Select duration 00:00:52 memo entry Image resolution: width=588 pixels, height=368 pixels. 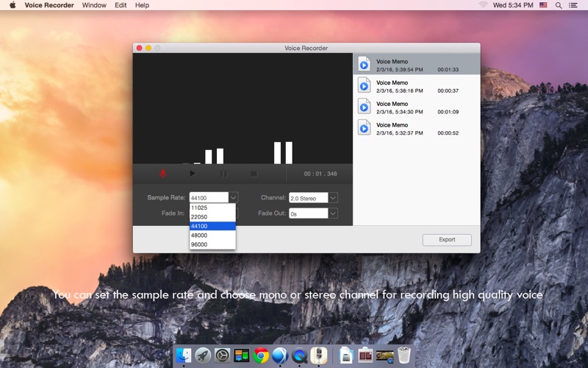coord(448,133)
